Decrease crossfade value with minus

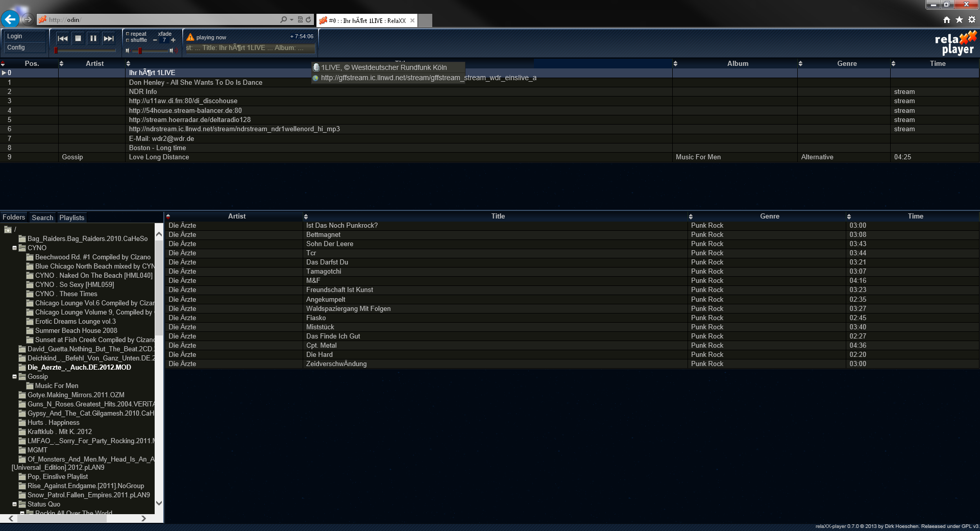[155, 40]
